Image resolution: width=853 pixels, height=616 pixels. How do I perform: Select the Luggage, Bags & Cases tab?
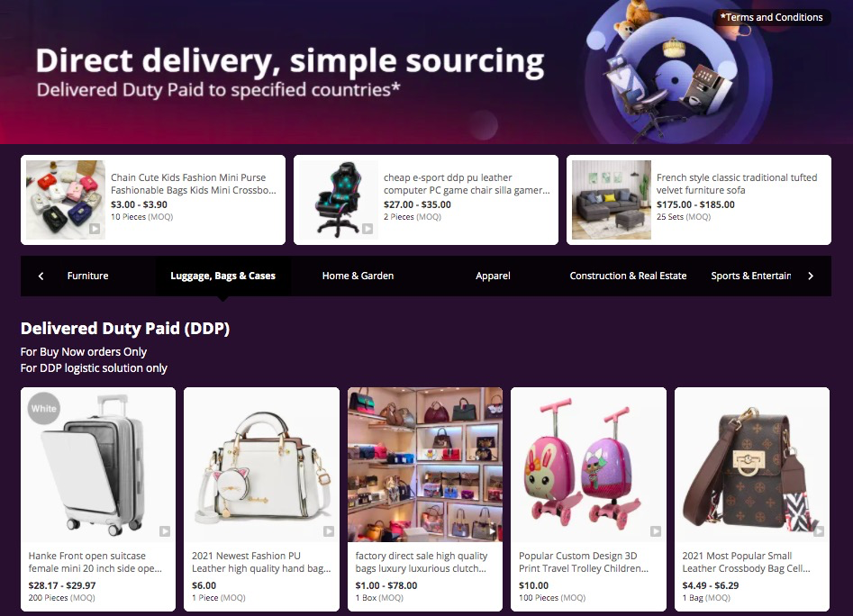[223, 276]
